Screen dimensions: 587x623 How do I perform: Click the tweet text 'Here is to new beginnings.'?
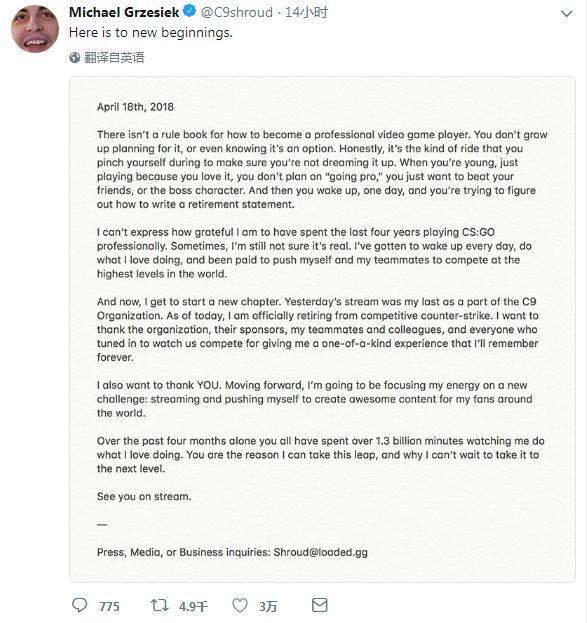point(151,33)
